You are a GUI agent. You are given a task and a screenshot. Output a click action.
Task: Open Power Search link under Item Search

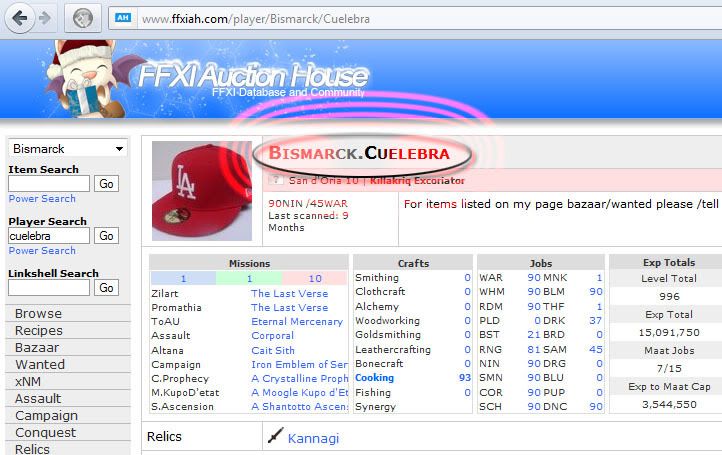[x=42, y=199]
